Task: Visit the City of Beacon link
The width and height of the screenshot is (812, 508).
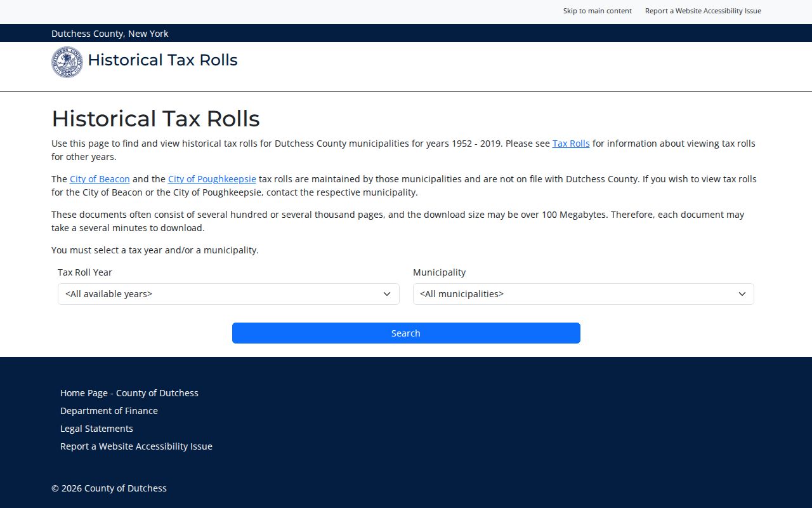Action: click(x=100, y=179)
